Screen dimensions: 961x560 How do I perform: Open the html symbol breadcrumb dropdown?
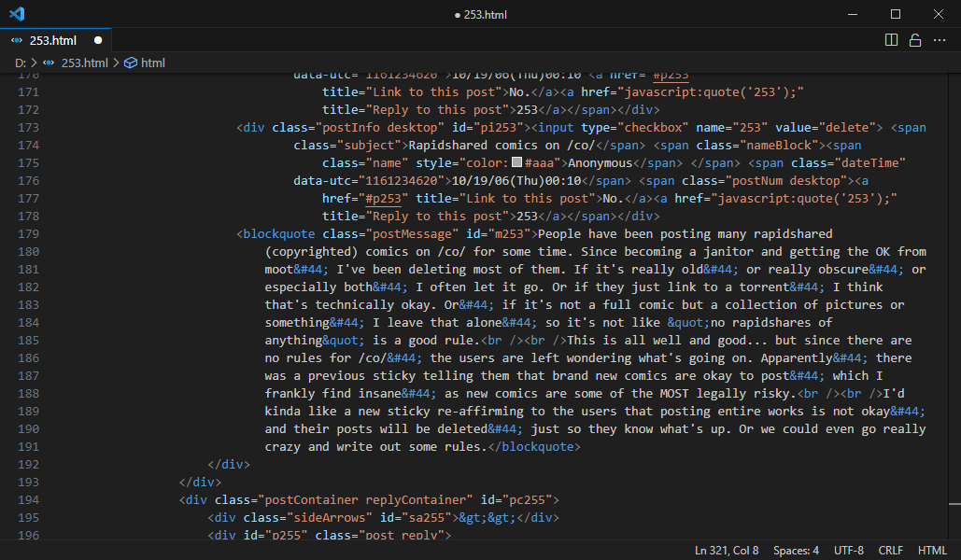(x=153, y=63)
